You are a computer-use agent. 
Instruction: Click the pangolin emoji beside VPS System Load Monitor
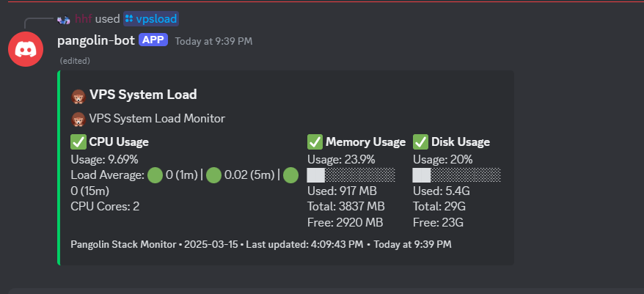coord(78,120)
